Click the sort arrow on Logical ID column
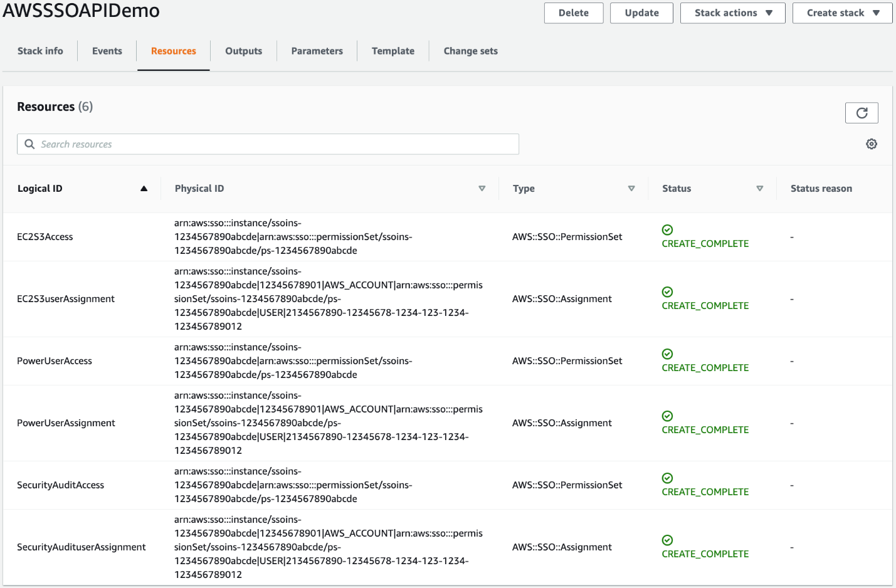This screenshot has width=896, height=588. pos(144,187)
